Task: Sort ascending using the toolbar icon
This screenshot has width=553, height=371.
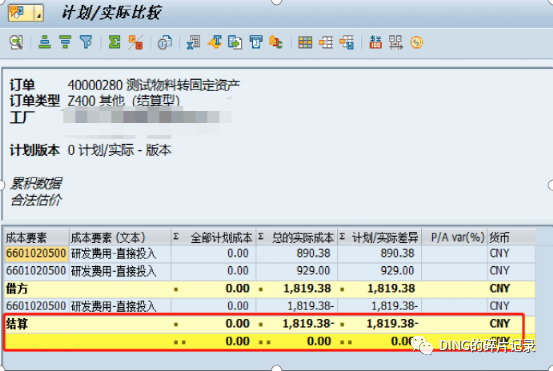Action: (44, 42)
